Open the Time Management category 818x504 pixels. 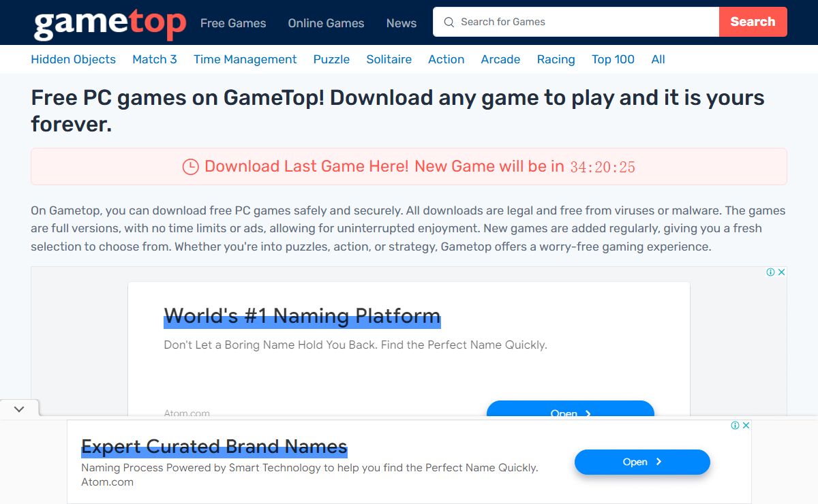(x=245, y=59)
